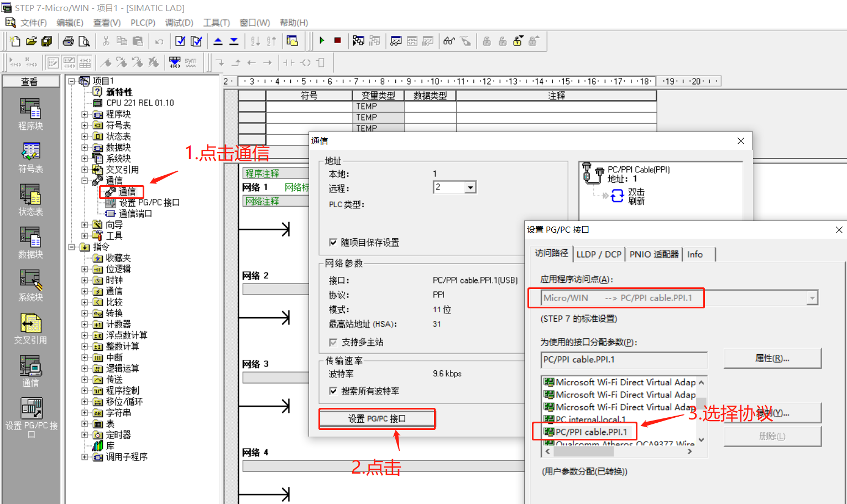This screenshot has width=847, height=504.
Task: Open 设置 PG/PC 接口 in the left navigation bar
Action: tap(31, 418)
